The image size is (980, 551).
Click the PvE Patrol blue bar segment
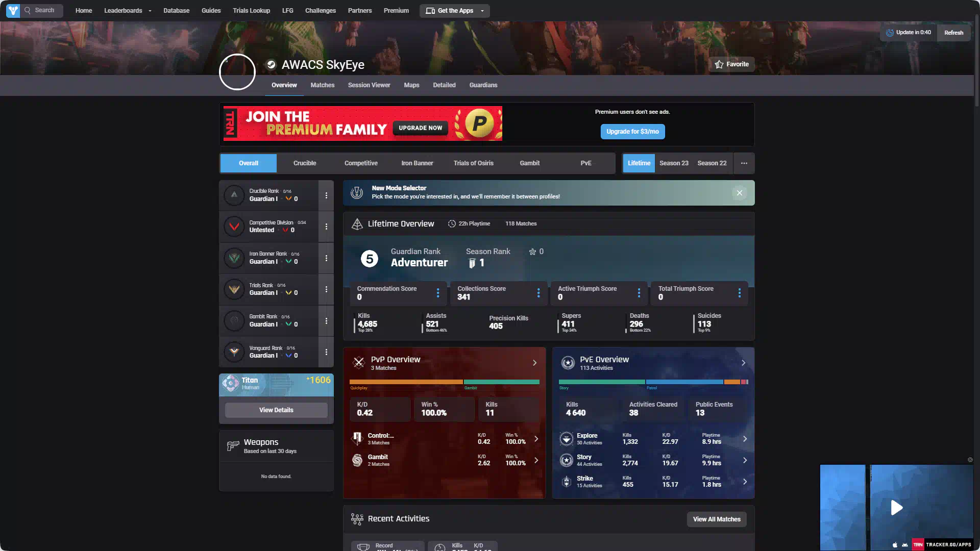pyautogui.click(x=684, y=382)
